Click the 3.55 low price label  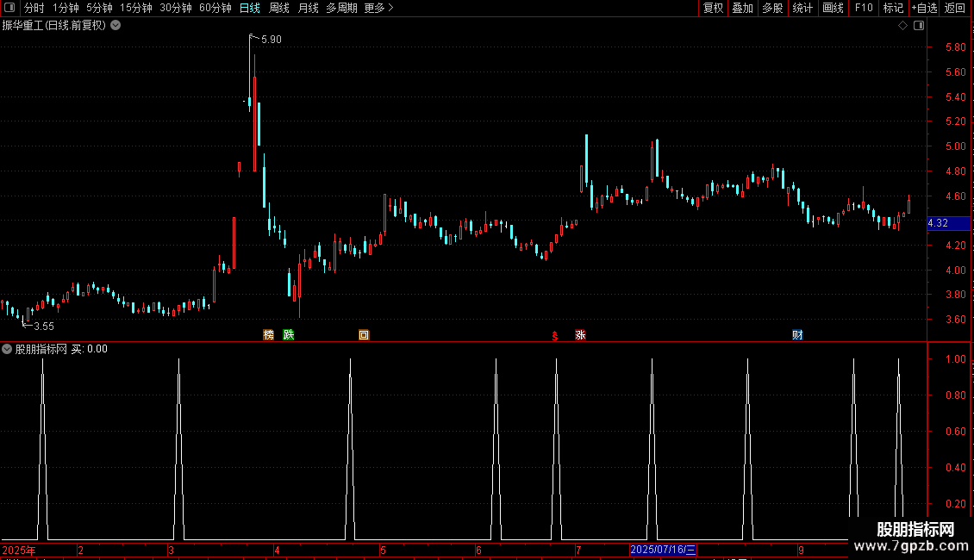[x=43, y=326]
